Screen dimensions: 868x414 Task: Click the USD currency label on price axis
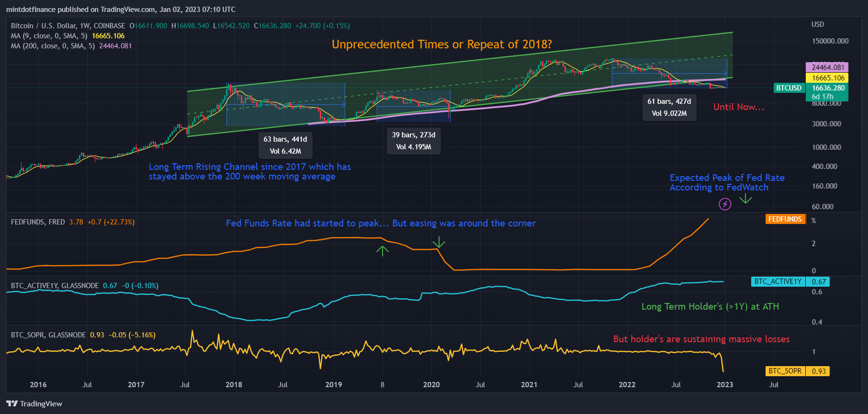(x=818, y=24)
